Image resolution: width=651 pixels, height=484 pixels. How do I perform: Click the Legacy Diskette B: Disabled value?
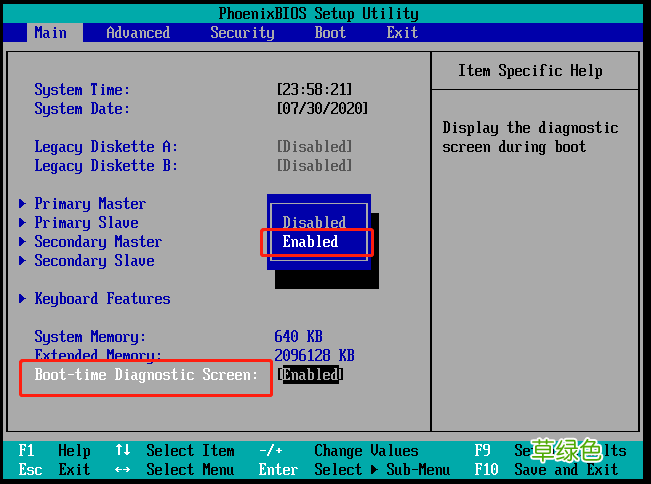tap(314, 165)
